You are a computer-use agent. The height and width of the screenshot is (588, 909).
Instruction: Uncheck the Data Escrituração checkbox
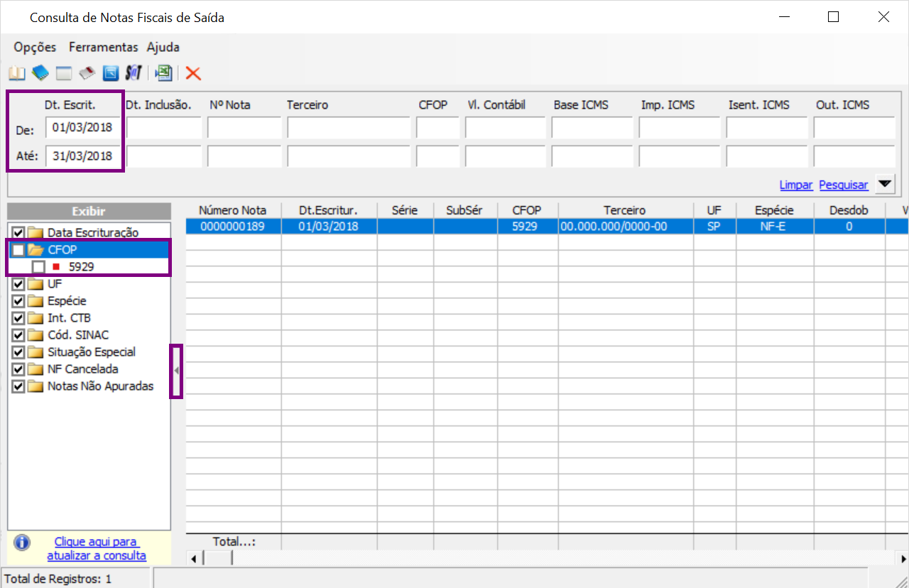(x=18, y=232)
